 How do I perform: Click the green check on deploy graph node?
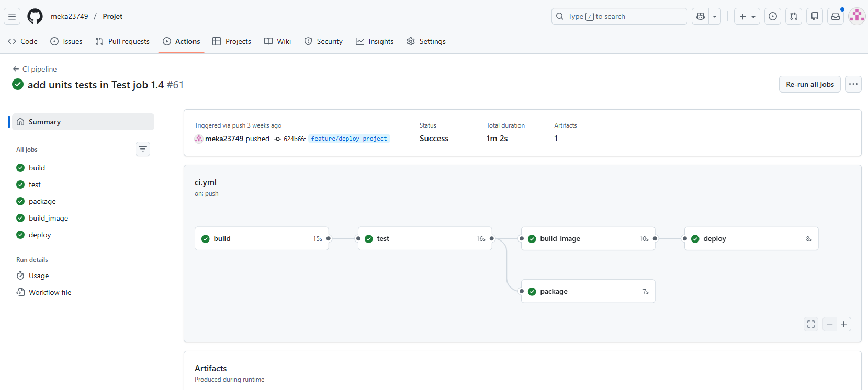point(695,239)
